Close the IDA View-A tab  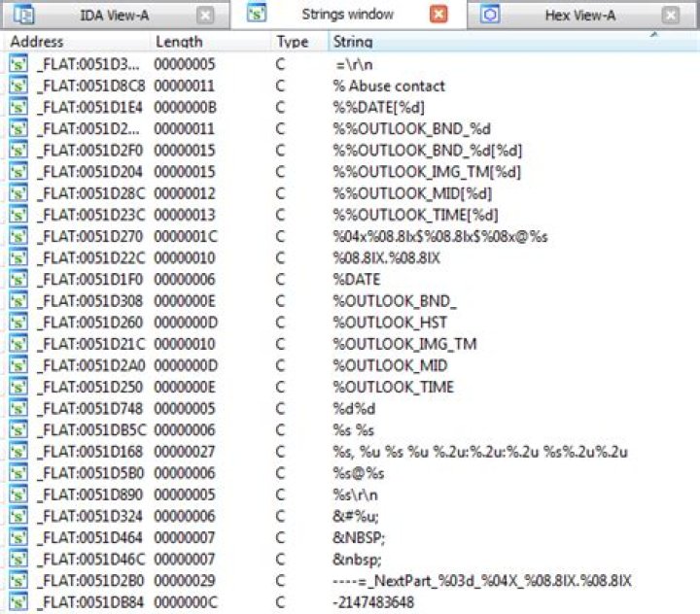[x=205, y=15]
